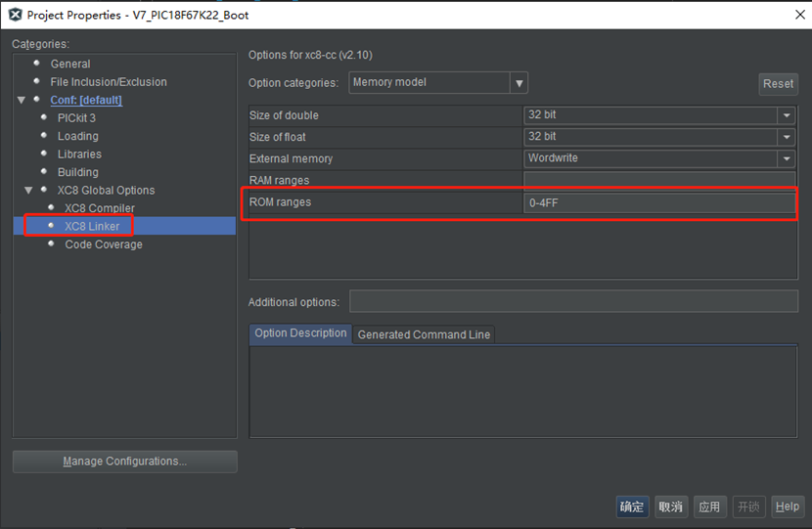
Task: Select the Loading category
Action: click(x=77, y=136)
